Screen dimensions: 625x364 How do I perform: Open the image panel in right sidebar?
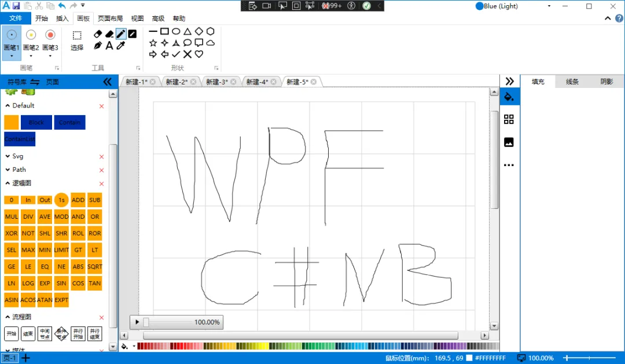(509, 142)
